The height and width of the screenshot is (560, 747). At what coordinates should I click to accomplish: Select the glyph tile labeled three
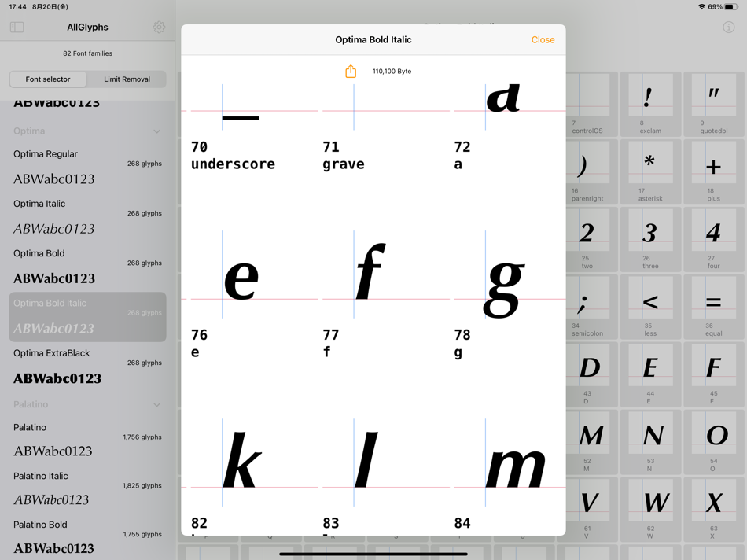pos(650,239)
